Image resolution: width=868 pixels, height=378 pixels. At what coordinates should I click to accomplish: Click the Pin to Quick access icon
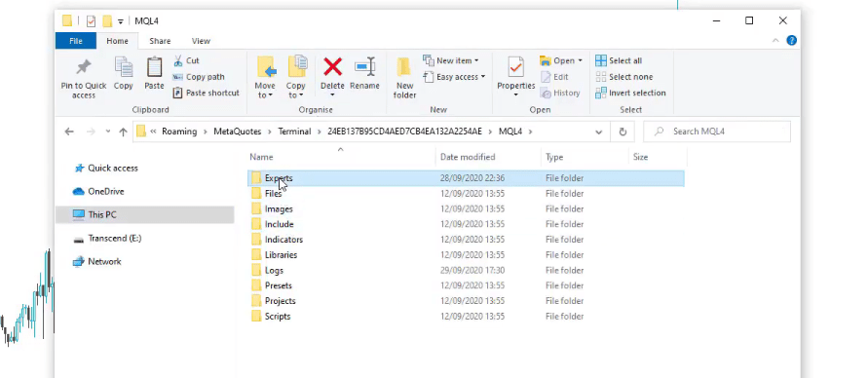pyautogui.click(x=84, y=67)
